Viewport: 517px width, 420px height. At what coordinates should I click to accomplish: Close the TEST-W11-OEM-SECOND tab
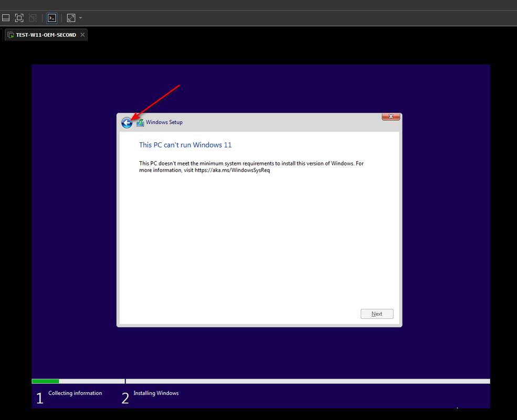pyautogui.click(x=82, y=35)
